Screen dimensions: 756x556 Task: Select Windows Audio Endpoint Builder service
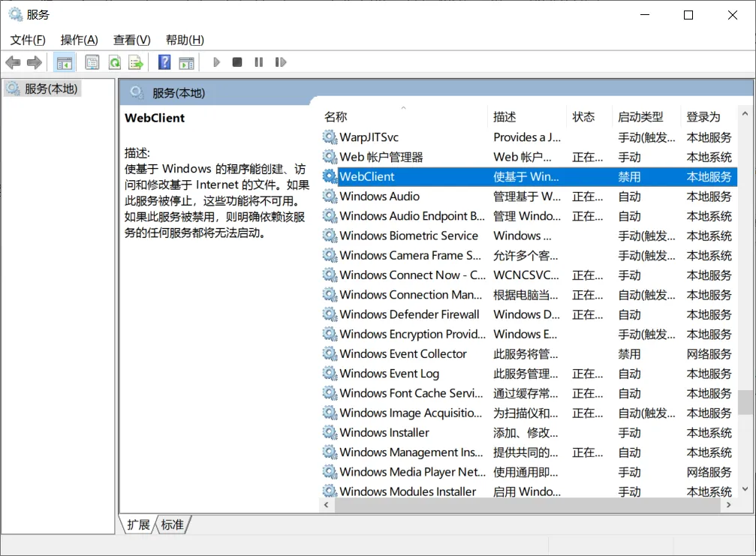tap(529, 216)
